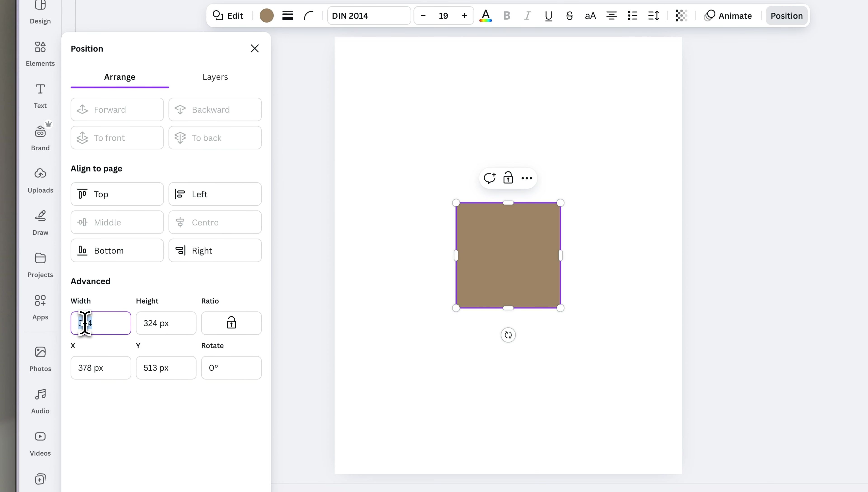This screenshot has width=868, height=492.
Task: Align the shape to page Right
Action: click(215, 250)
